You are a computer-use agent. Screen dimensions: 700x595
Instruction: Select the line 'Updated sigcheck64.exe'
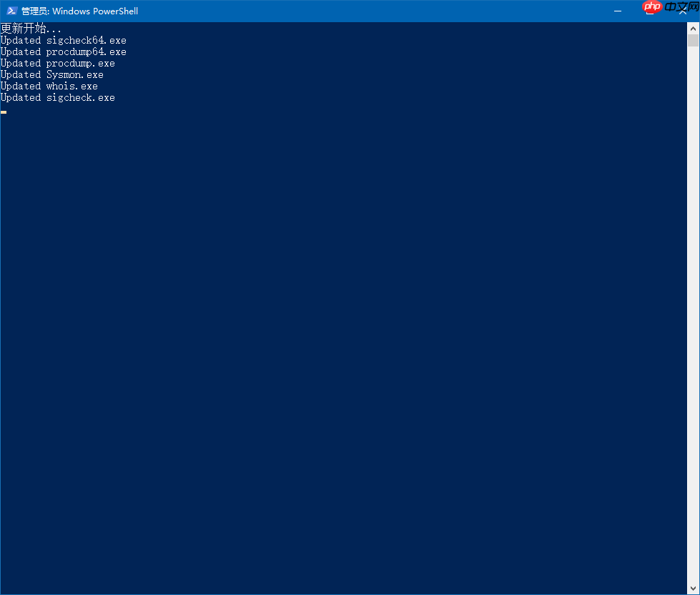click(x=64, y=40)
